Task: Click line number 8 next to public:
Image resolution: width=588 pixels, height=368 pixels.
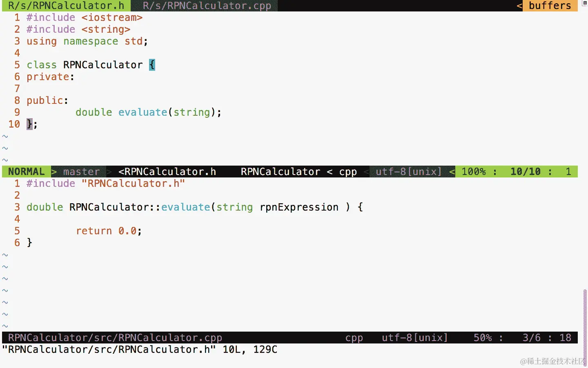Action: pos(17,101)
